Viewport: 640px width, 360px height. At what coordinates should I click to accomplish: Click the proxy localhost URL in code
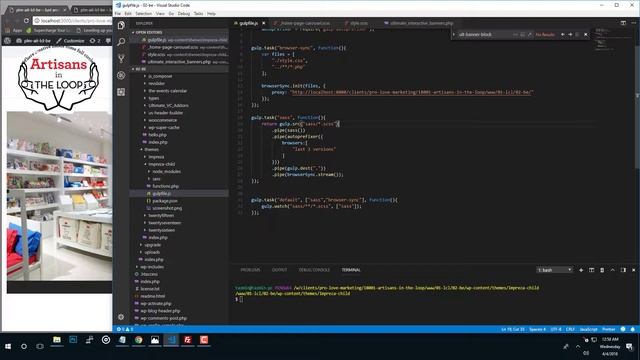[412, 92]
